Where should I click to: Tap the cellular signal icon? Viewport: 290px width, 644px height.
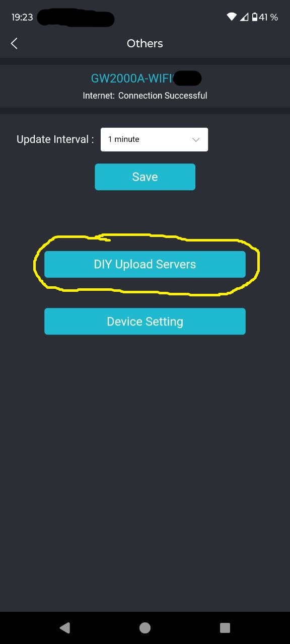[x=244, y=17]
